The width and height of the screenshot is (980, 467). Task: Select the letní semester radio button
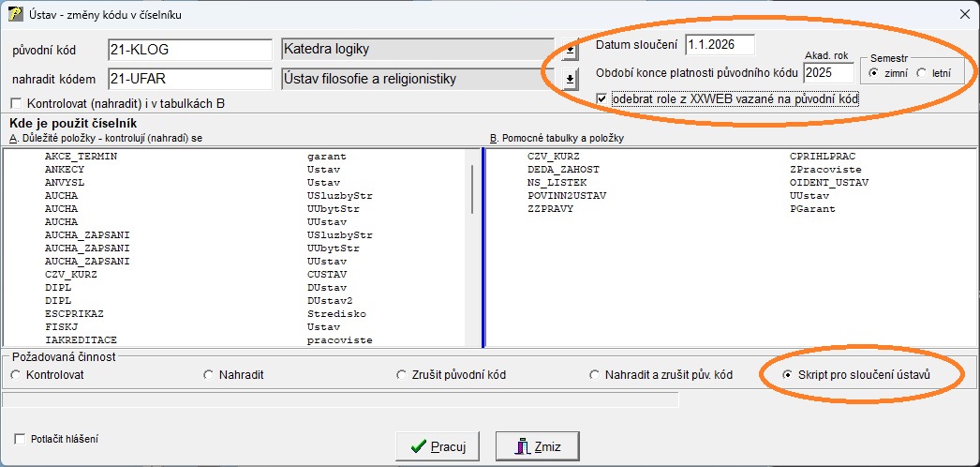click(921, 72)
